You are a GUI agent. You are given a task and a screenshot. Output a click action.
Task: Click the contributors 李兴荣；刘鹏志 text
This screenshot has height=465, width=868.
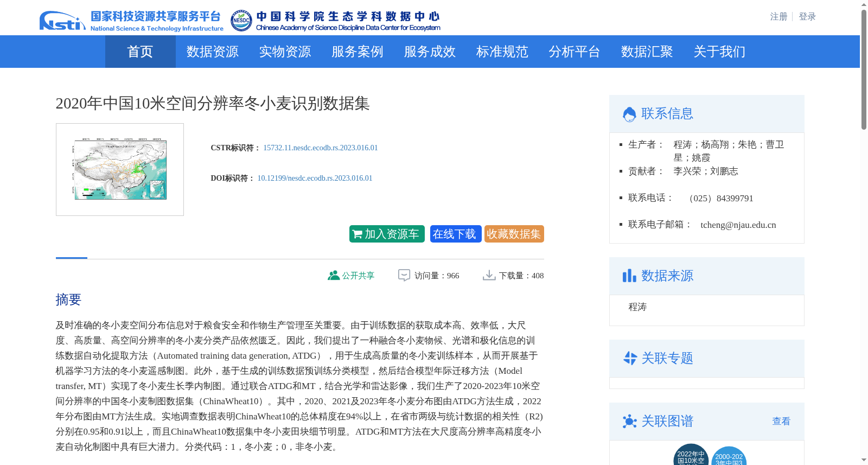(706, 171)
